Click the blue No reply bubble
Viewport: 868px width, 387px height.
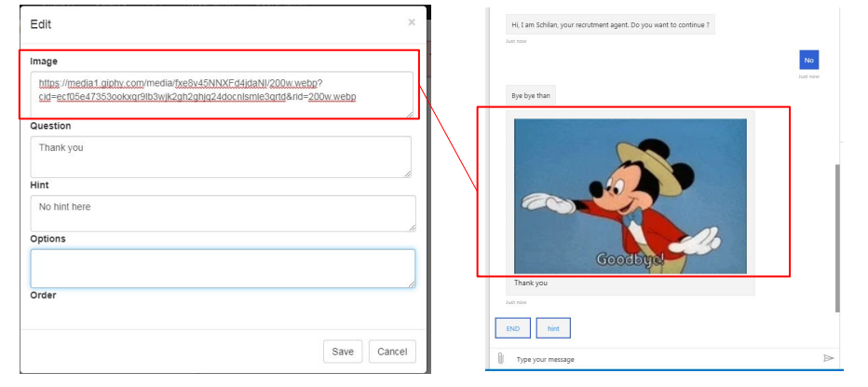808,60
